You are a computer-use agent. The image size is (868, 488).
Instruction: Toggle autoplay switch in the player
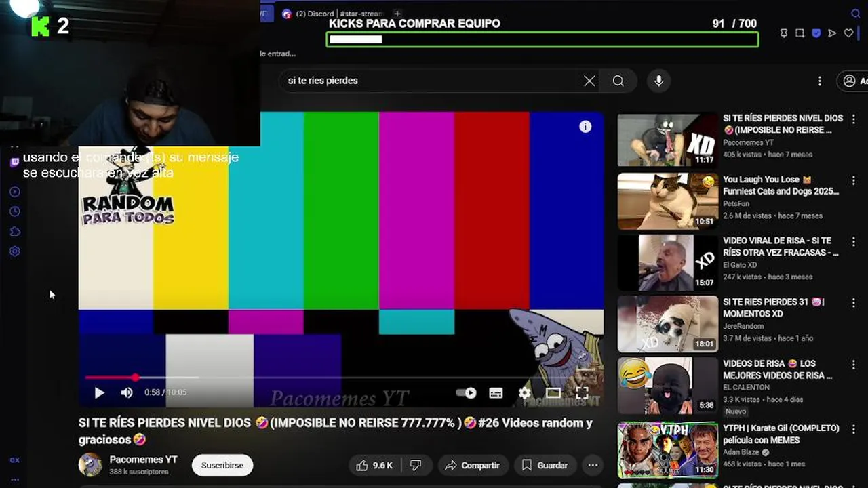[466, 392]
